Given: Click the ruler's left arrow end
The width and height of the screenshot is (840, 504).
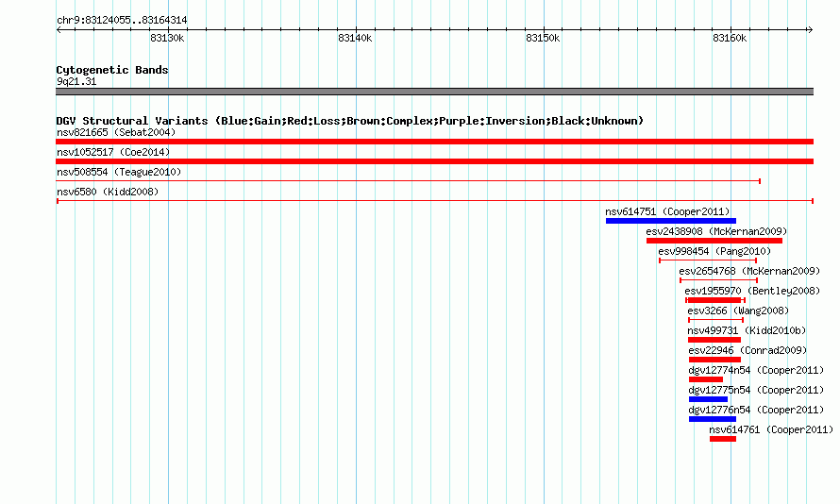Looking at the screenshot, I should tap(59, 29).
